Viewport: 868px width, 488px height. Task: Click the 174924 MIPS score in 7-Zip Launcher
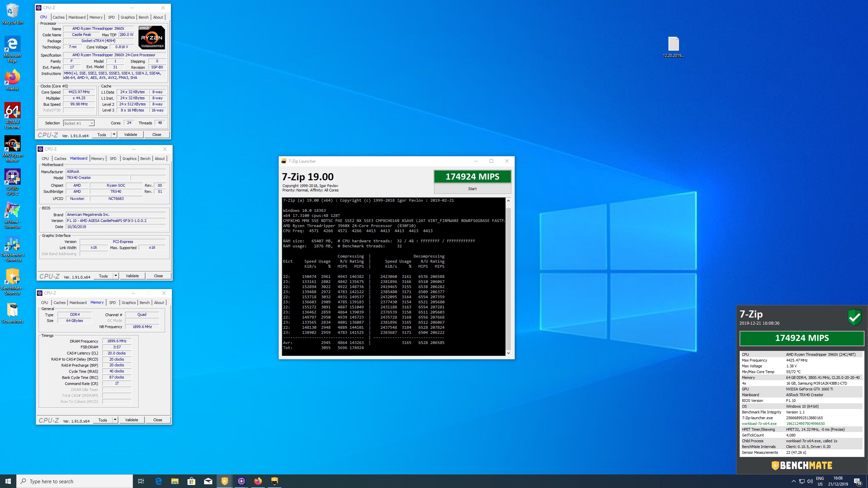pyautogui.click(x=472, y=177)
